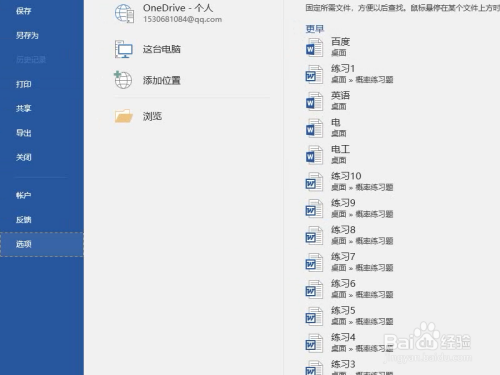The width and height of the screenshot is (500, 375).
Task: Click the 更早 group heading
Action: pos(315,29)
